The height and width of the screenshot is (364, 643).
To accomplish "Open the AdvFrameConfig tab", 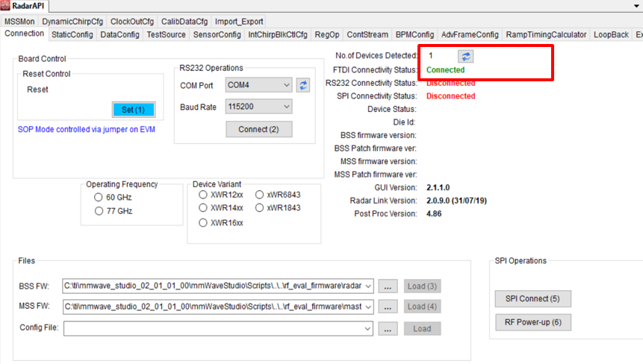I will 470,35.
